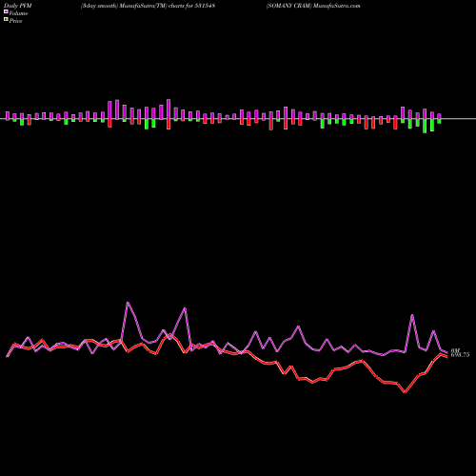Click the Price legend color swatch
Screen dimensions: 476x476
click(6, 20)
